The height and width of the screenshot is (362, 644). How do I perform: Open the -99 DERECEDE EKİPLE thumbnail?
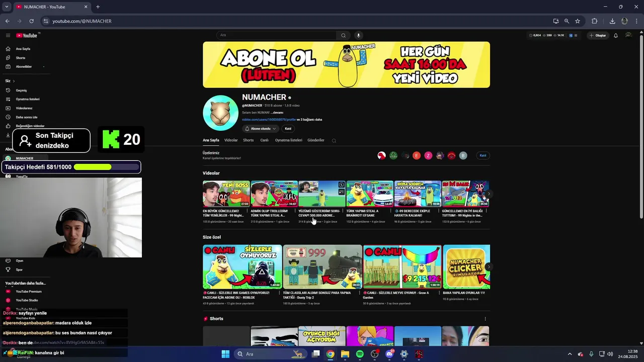tap(418, 194)
